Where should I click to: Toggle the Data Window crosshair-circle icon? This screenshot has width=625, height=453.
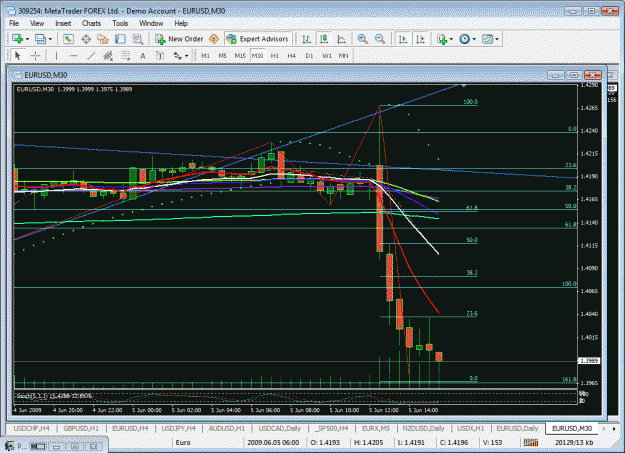pyautogui.click(x=86, y=39)
